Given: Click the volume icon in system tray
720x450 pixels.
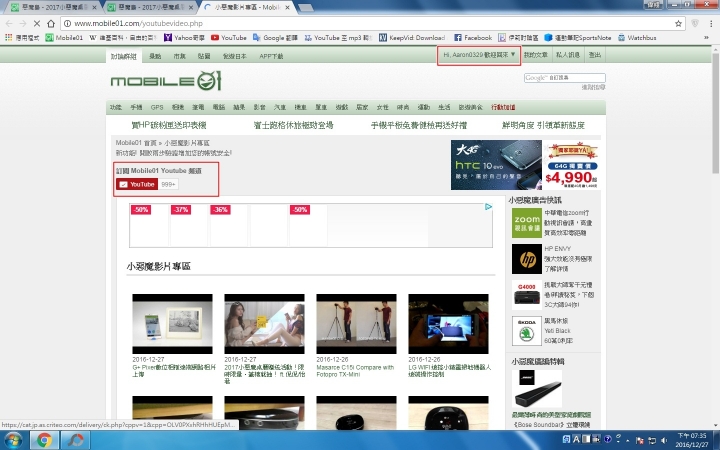Looking at the screenshot, I should [664, 440].
